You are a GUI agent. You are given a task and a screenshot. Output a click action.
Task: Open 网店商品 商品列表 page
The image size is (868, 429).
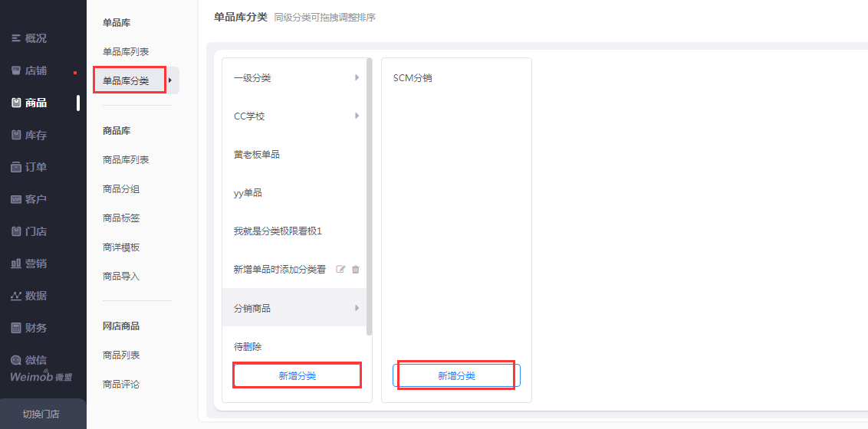pyautogui.click(x=121, y=355)
